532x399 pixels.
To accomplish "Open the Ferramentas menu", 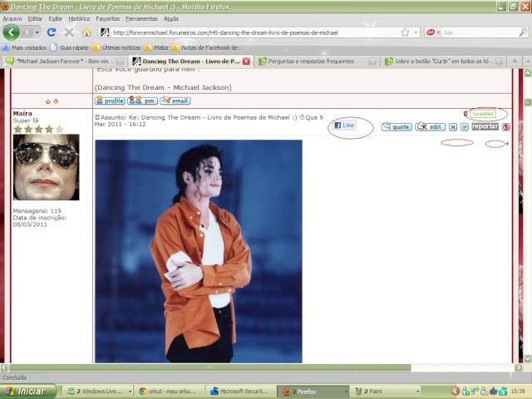I will 141,18.
